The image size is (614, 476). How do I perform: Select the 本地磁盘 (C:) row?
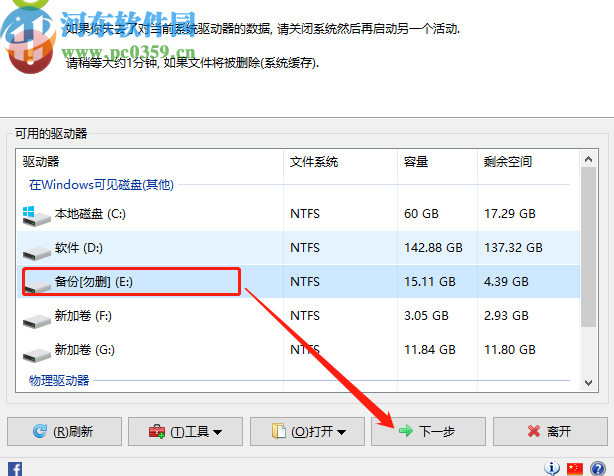[x=298, y=214]
